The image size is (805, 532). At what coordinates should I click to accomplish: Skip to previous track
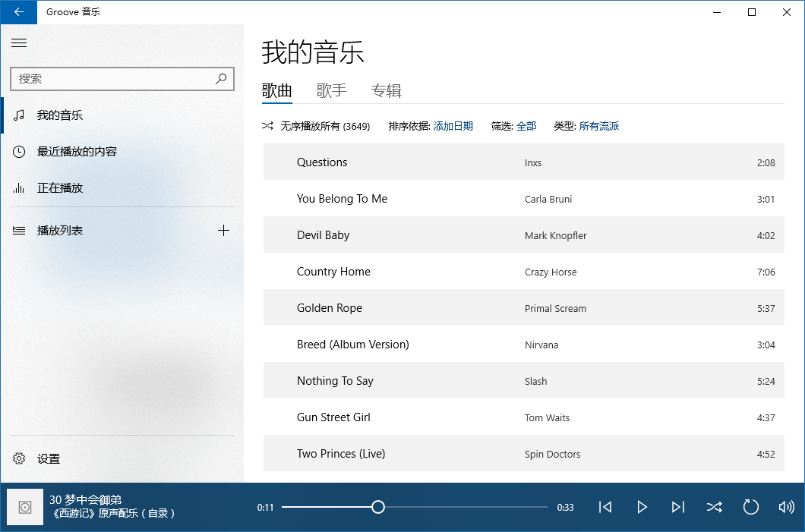(x=605, y=508)
